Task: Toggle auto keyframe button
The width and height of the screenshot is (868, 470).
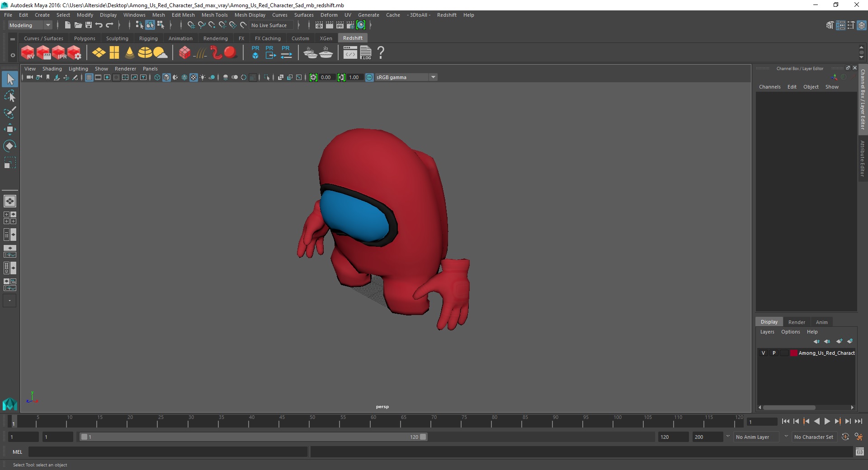Action: tap(845, 437)
